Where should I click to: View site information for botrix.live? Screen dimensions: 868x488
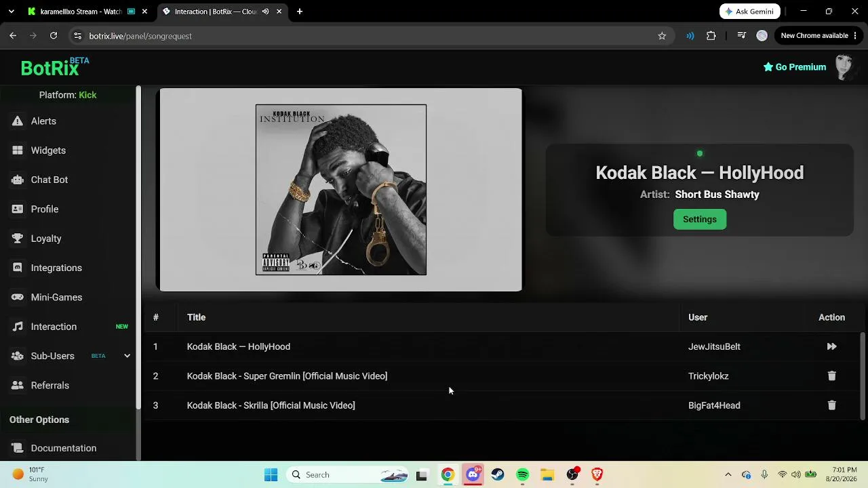77,36
